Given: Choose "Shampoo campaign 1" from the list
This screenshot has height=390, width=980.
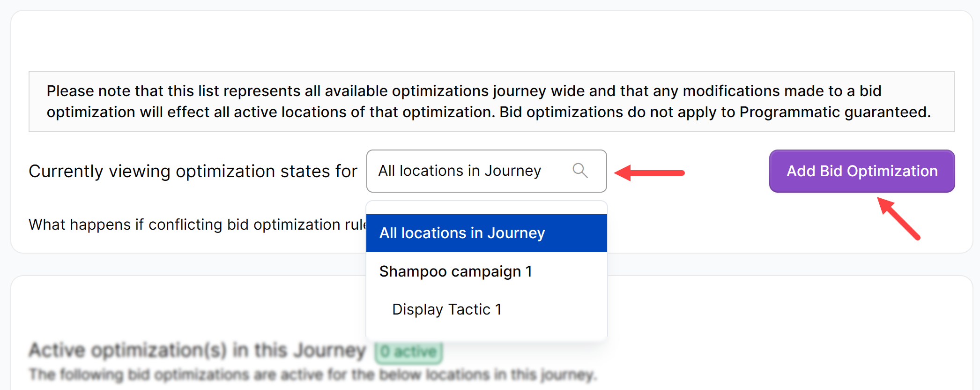Looking at the screenshot, I should [x=455, y=271].
